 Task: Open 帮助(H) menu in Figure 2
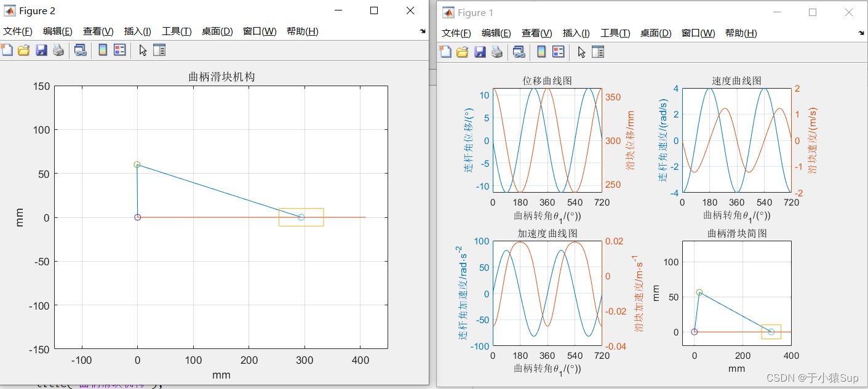[302, 31]
